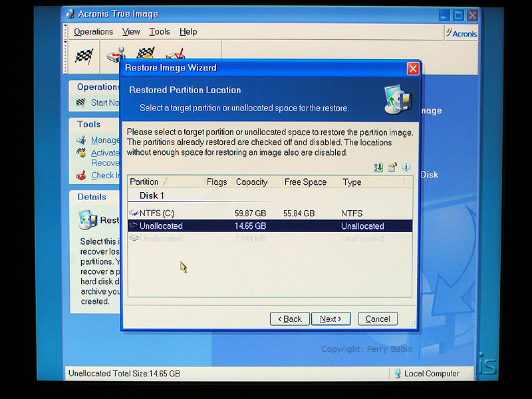Click the Tools panel heading in the sidebar
The width and height of the screenshot is (532, 399).
(x=89, y=124)
